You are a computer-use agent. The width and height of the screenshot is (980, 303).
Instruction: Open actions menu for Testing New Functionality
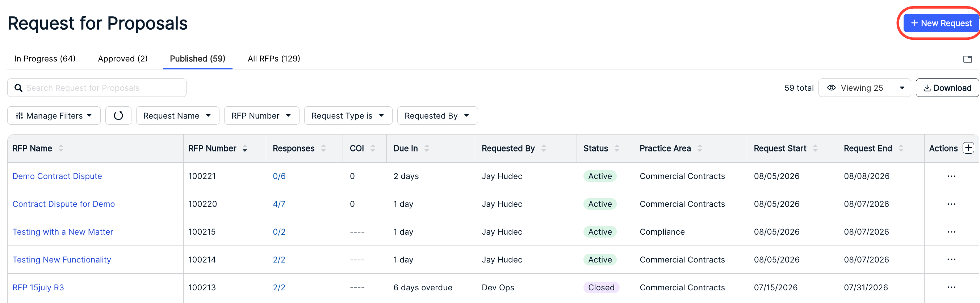point(951,259)
